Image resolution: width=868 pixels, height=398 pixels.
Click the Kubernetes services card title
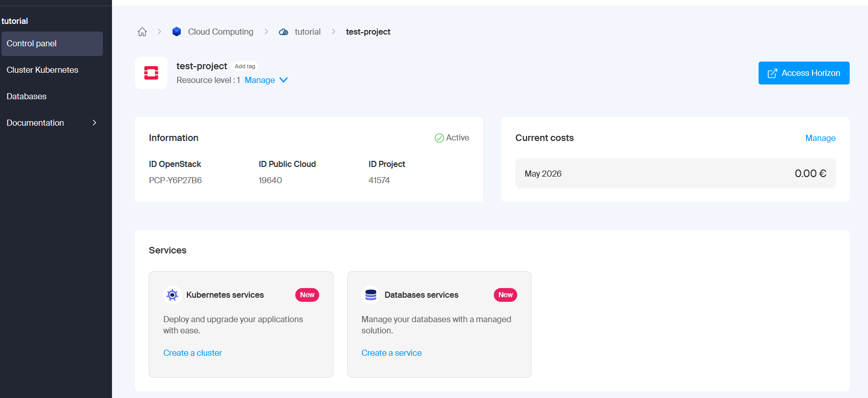(x=225, y=295)
